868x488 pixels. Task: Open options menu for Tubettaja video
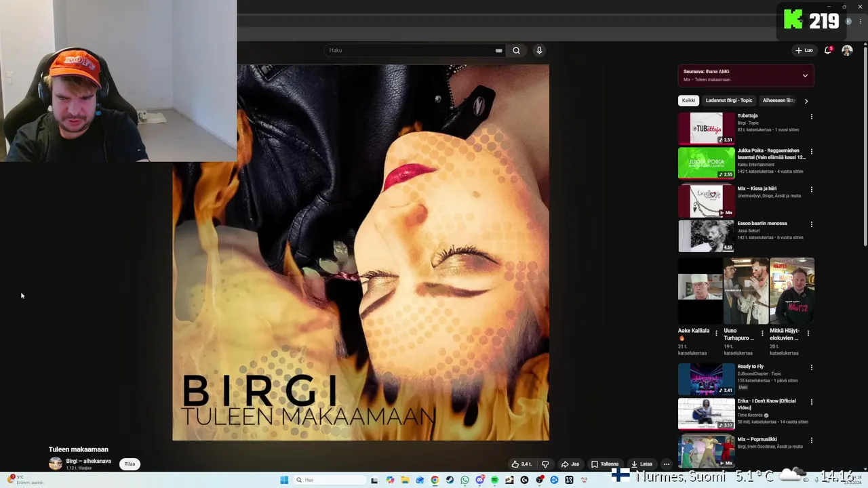click(811, 117)
